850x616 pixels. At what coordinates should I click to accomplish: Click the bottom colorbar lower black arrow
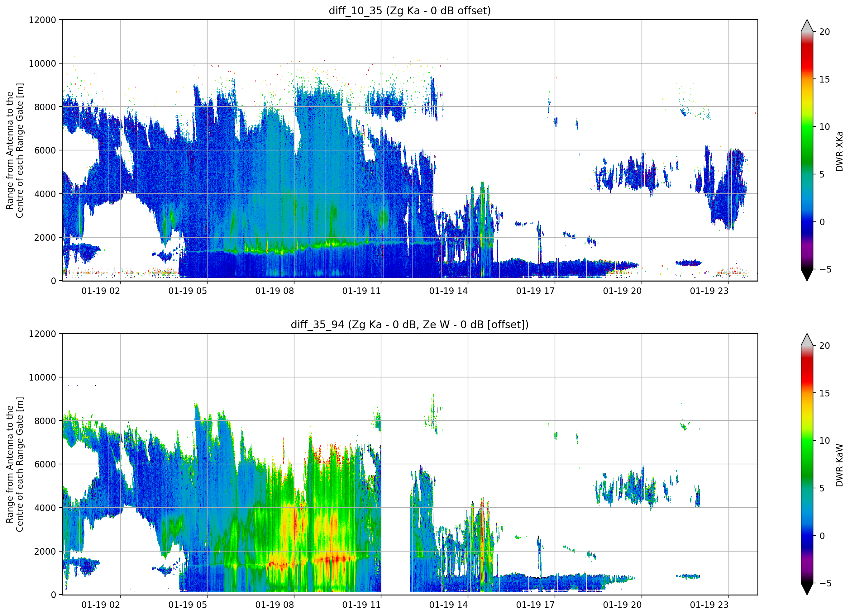[x=807, y=589]
